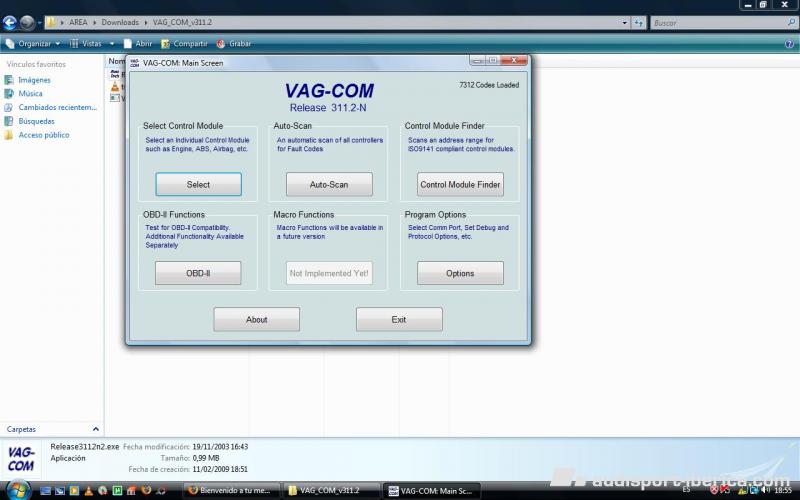This screenshot has height=500, width=800.
Task: Click the search magnifier icon
Action: pos(791,22)
